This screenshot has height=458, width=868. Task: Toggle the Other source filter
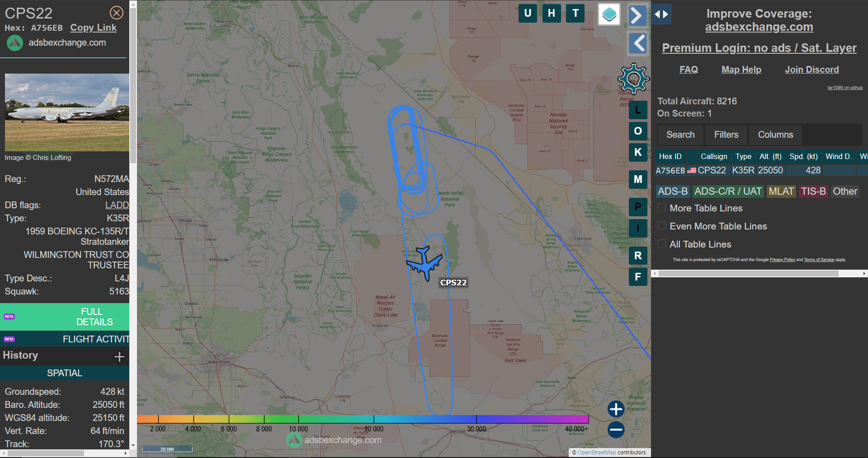pos(845,192)
